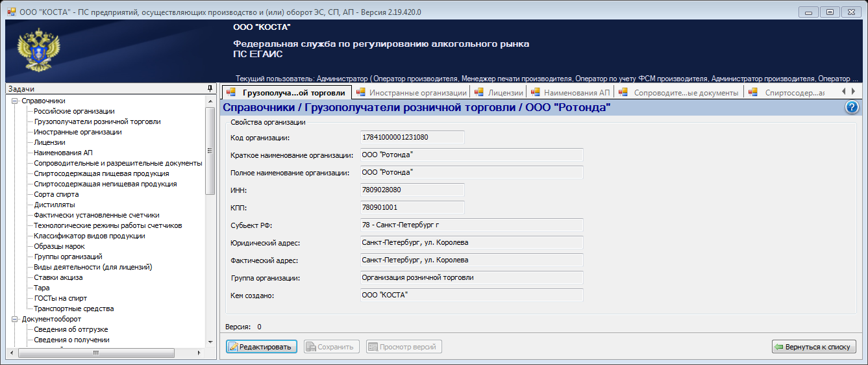Click the tasks tree vertical scrollbar thumb
Image resolution: width=868 pixels, height=365 pixels.
coord(210,151)
